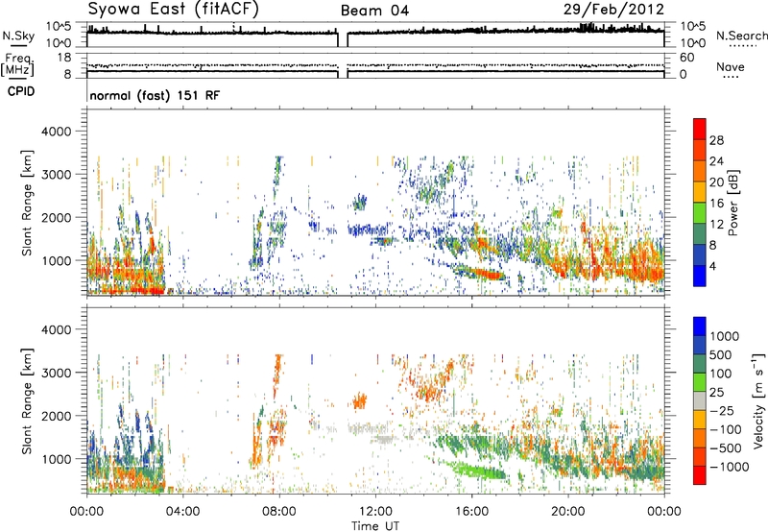
Task: Select the "500" value on the velocity color bar
Action: point(720,354)
